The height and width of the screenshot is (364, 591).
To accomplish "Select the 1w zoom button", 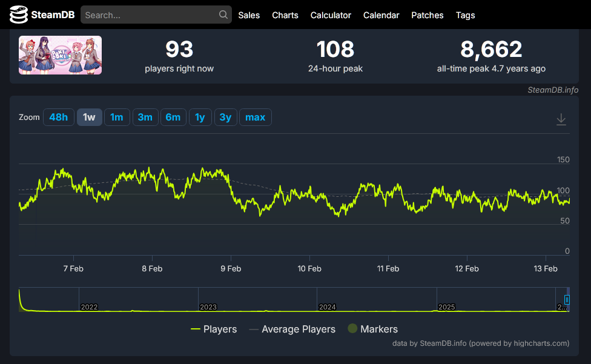I will (x=90, y=117).
